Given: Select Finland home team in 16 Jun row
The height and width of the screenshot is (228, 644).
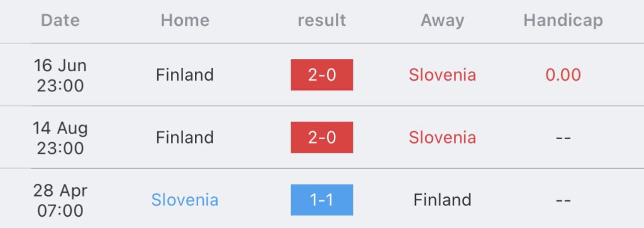Looking at the screenshot, I should point(185,75).
